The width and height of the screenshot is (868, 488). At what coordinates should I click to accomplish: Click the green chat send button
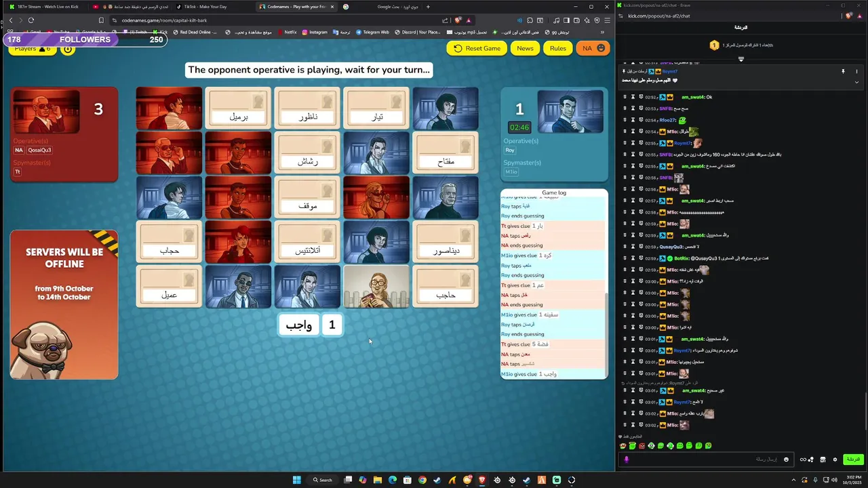pos(853,460)
